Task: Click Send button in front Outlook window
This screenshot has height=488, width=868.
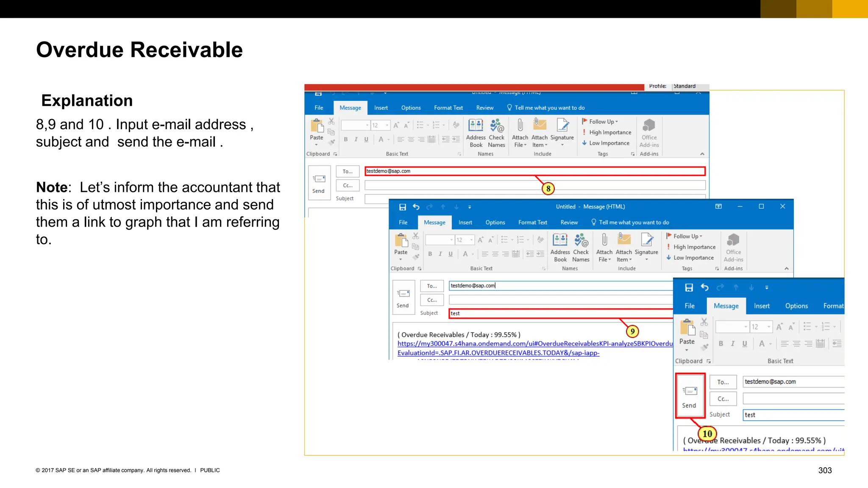Action: pyautogui.click(x=689, y=396)
